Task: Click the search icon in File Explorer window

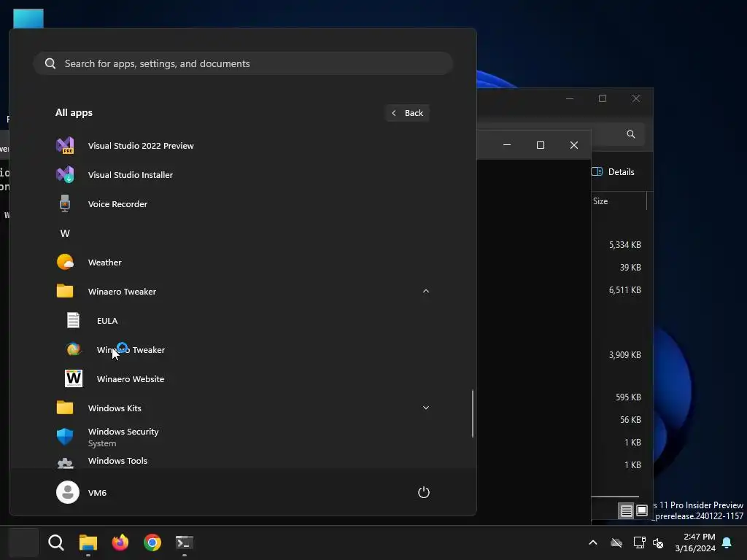Action: click(631, 134)
